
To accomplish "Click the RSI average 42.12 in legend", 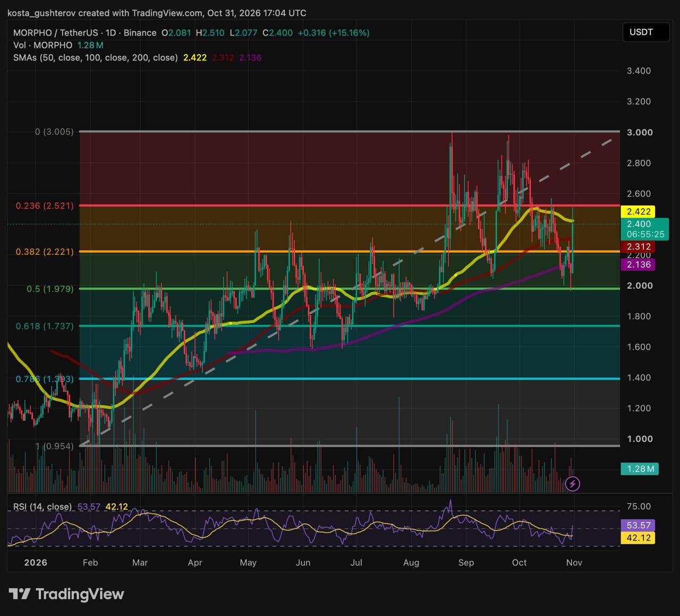I will pos(116,507).
